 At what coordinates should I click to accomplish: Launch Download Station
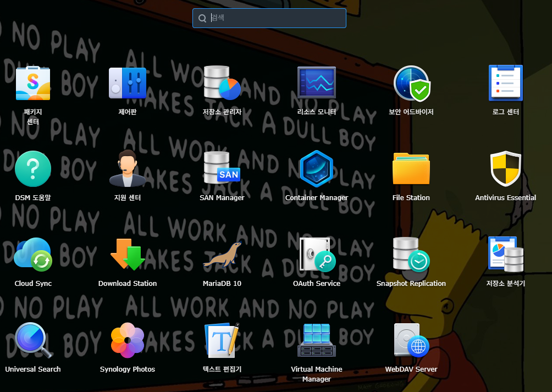point(128,255)
